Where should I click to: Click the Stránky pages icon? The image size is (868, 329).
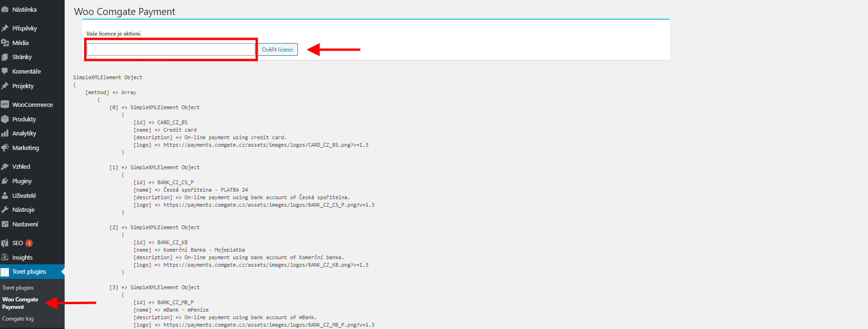[5, 57]
